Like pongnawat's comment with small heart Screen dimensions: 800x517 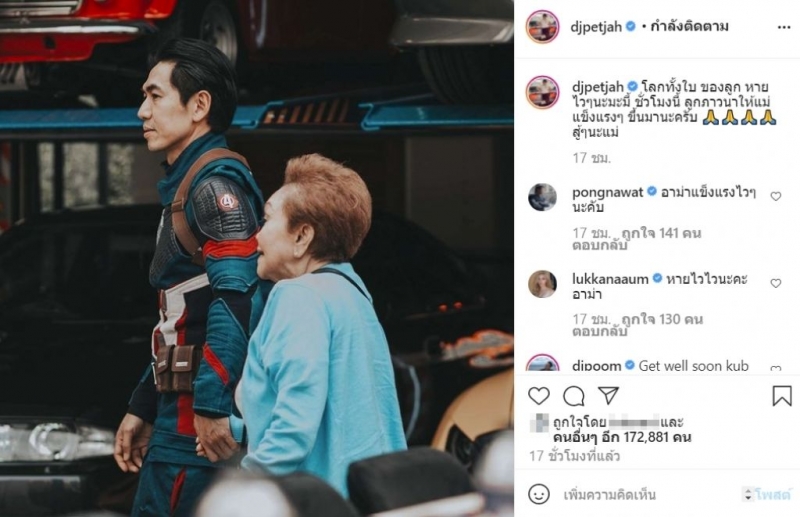pos(776,196)
